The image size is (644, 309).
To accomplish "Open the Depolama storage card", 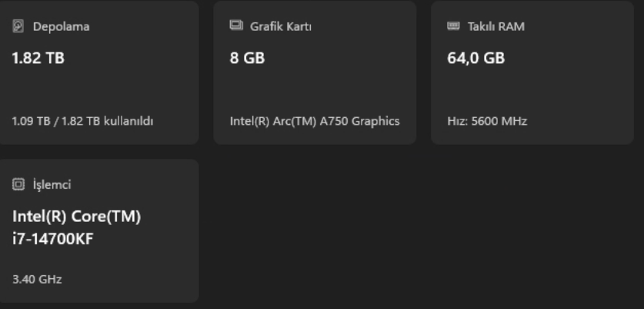I will pyautogui.click(x=99, y=72).
